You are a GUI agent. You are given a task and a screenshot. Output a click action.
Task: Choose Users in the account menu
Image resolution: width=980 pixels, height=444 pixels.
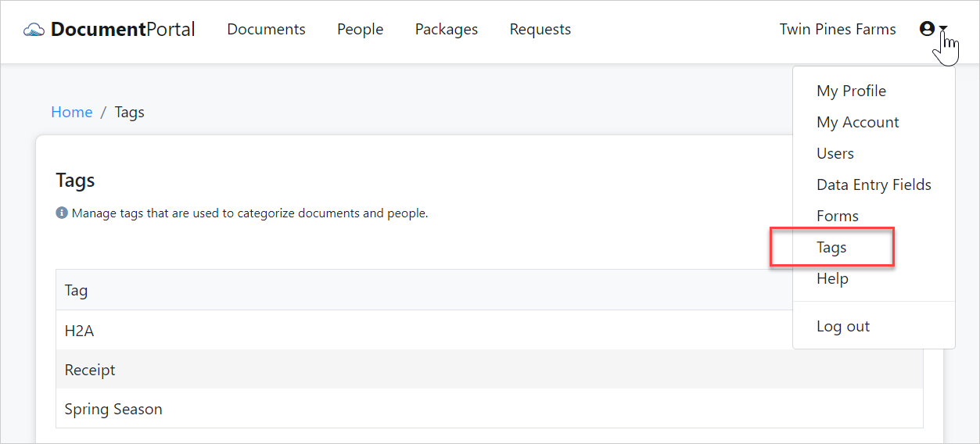[x=835, y=153]
